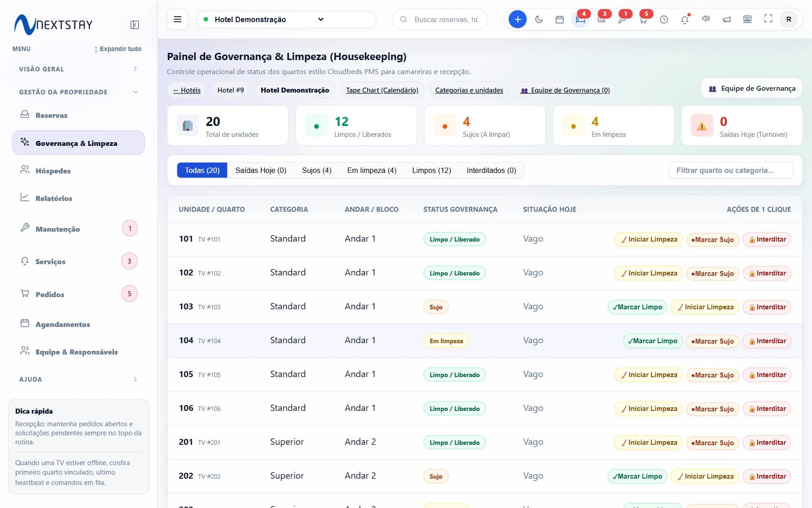The width and height of the screenshot is (812, 508).
Task: Toggle sound with speaker icon
Action: 706,19
